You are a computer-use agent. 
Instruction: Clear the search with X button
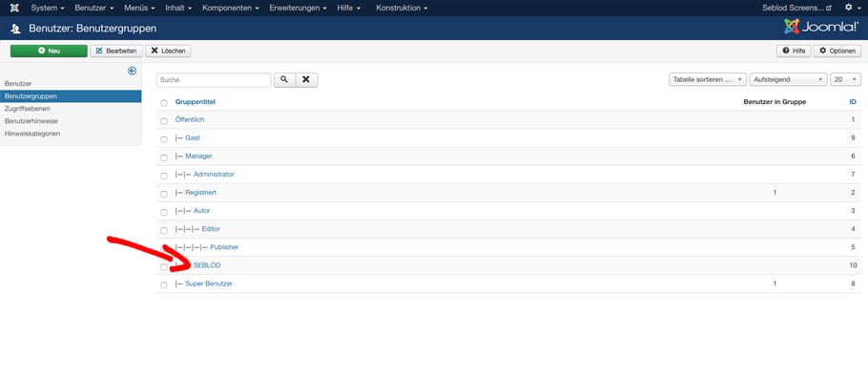(x=307, y=80)
